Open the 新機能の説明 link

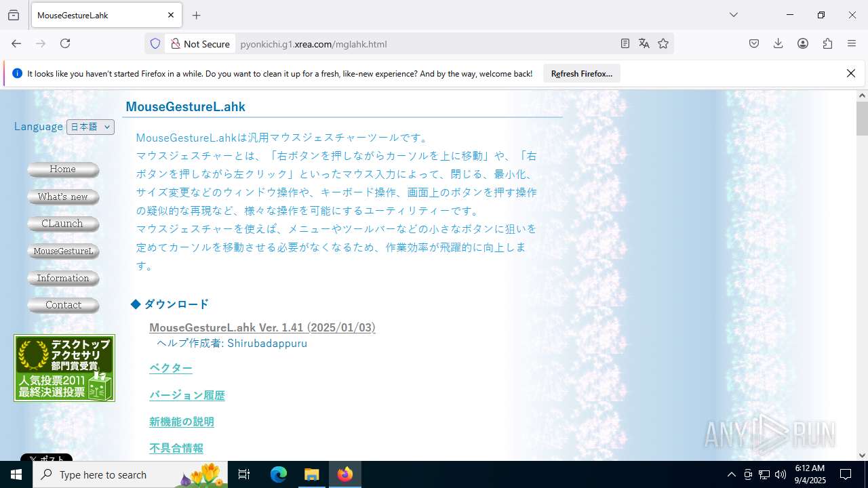[182, 422]
